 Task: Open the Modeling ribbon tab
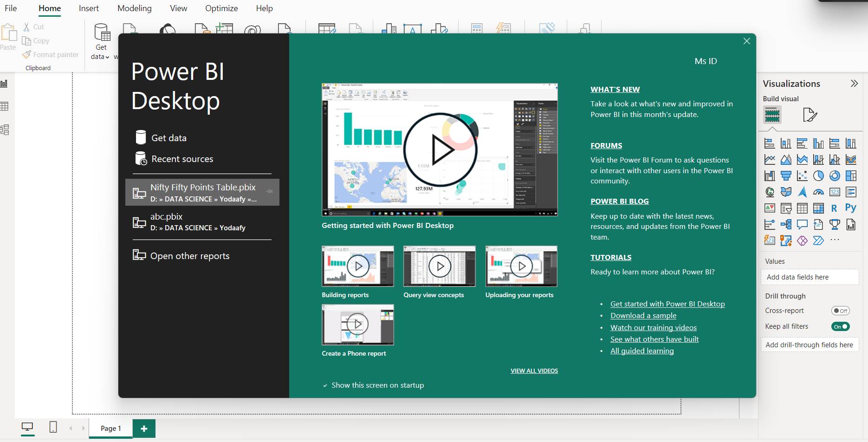click(x=135, y=8)
